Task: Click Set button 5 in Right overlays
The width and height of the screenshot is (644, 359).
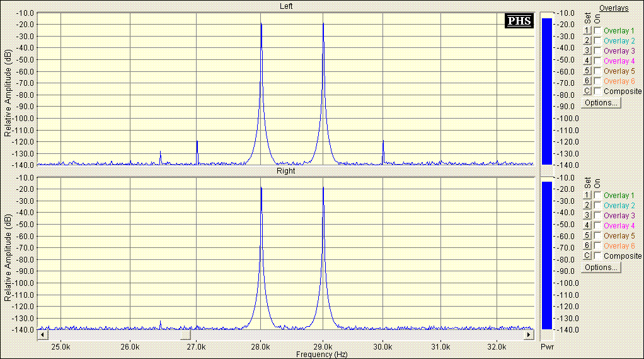Action: point(587,235)
